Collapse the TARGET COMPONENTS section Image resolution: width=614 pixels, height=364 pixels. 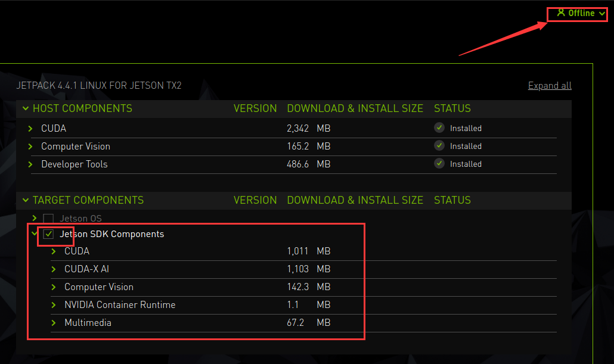(26, 200)
